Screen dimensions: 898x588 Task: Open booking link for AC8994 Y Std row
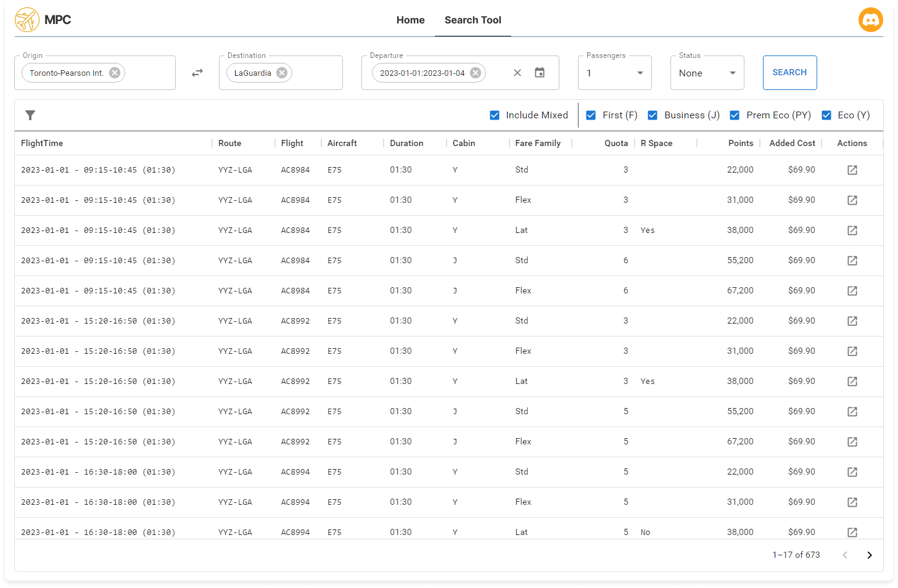tap(852, 472)
